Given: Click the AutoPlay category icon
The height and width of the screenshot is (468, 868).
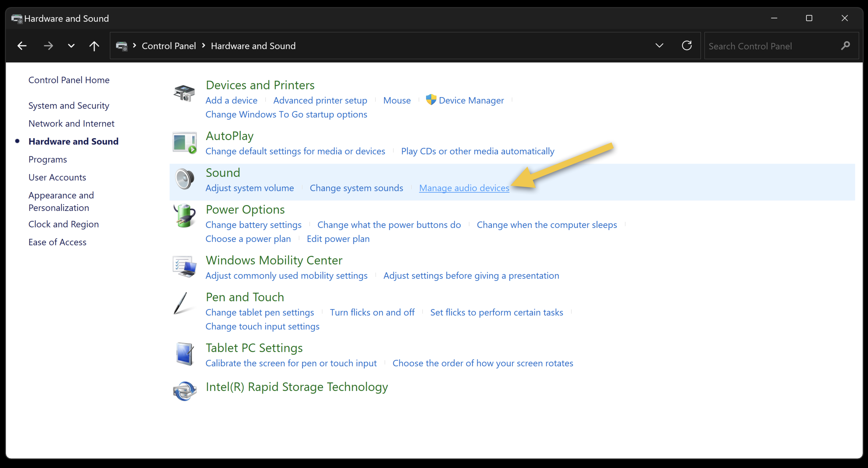Looking at the screenshot, I should (x=184, y=142).
